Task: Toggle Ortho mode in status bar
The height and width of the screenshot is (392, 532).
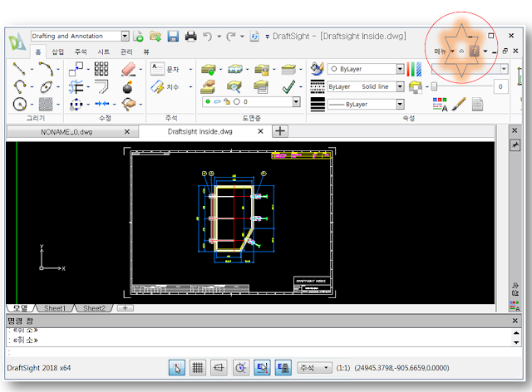Action: tap(220, 366)
